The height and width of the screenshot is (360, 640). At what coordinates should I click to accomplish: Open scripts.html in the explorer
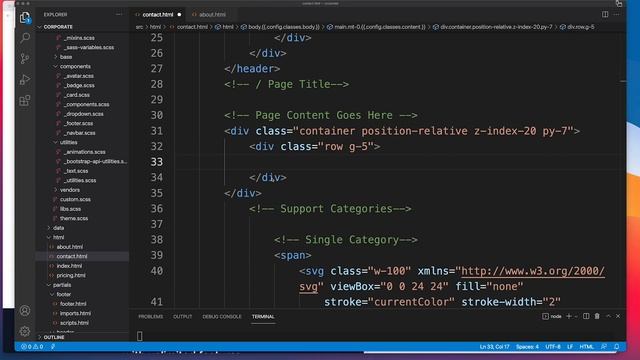74,323
